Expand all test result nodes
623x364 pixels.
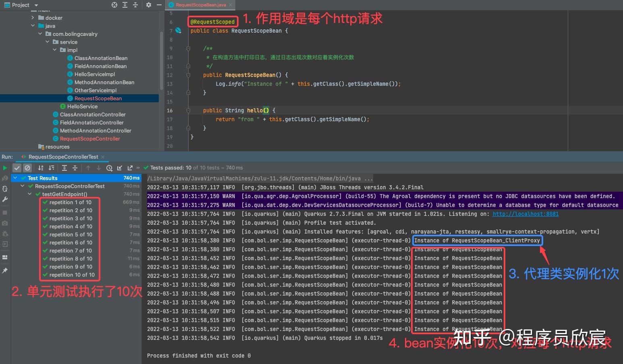[64, 168]
